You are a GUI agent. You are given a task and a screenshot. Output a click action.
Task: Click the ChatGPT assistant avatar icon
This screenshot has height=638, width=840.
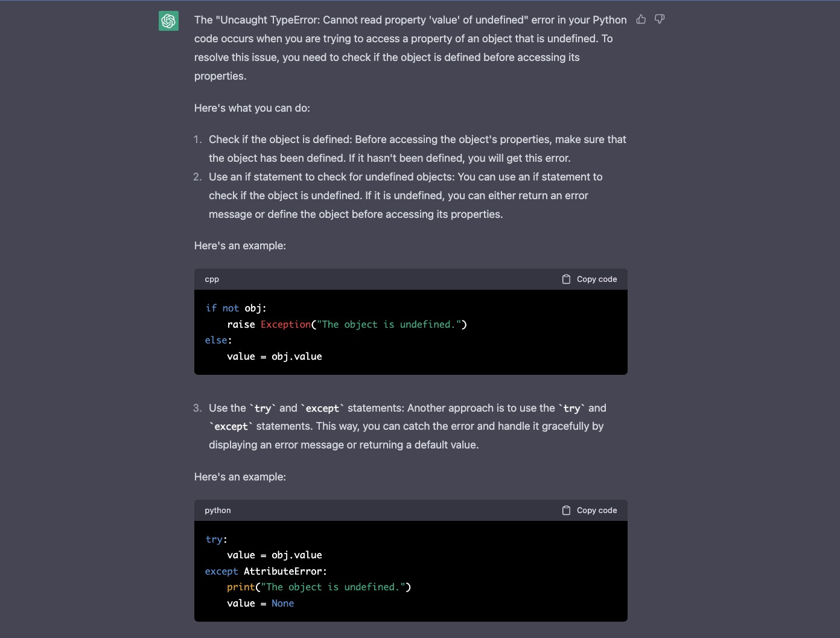pyautogui.click(x=168, y=20)
